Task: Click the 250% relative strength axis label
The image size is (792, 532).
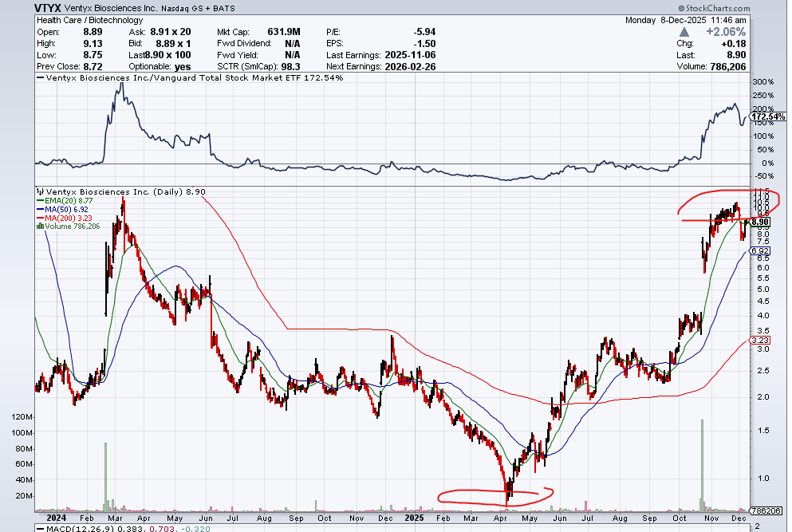Action: (x=762, y=96)
